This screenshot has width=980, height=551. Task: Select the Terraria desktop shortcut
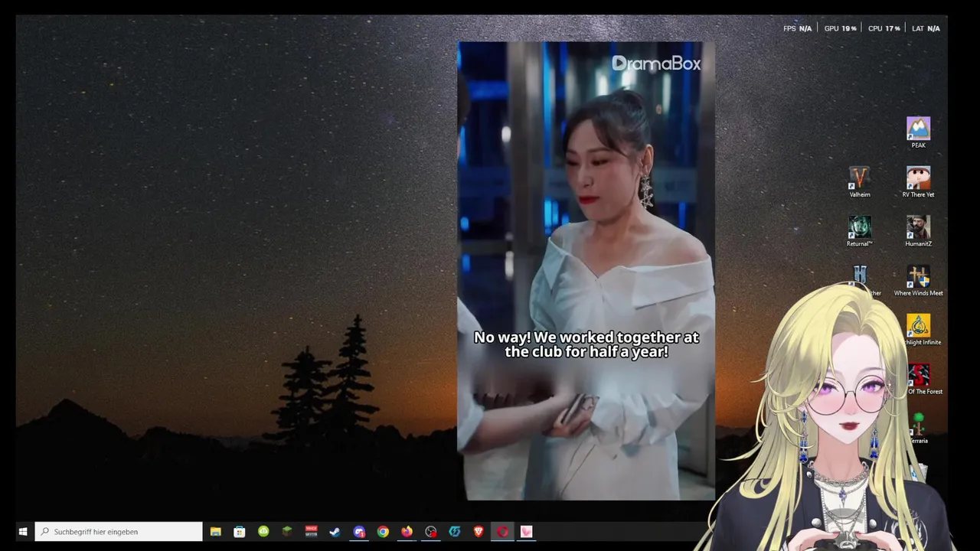coord(919,429)
